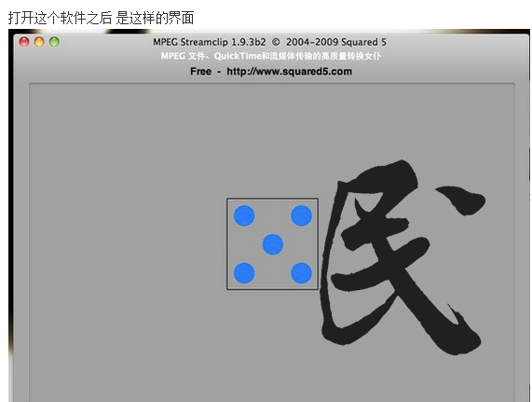Screen dimensions: 532x402
Task: Click the heading 打开这个软件之后 是这样的界面
Action: coord(102,18)
